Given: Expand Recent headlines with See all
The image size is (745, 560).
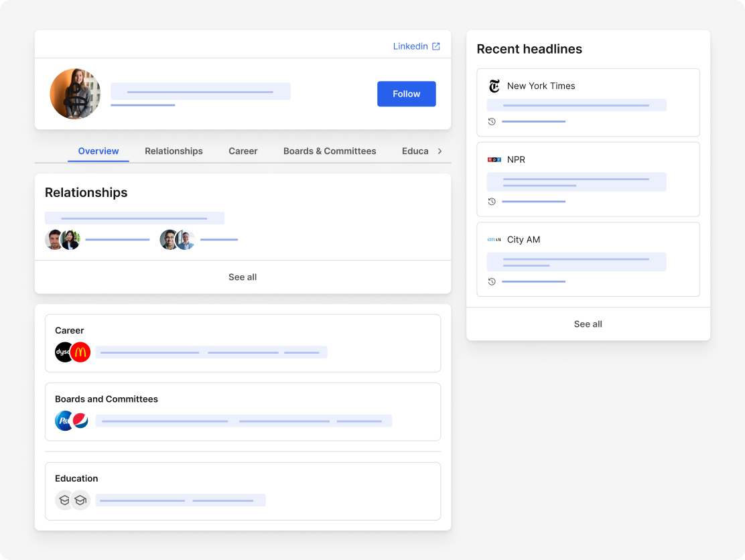Looking at the screenshot, I should coord(588,324).
